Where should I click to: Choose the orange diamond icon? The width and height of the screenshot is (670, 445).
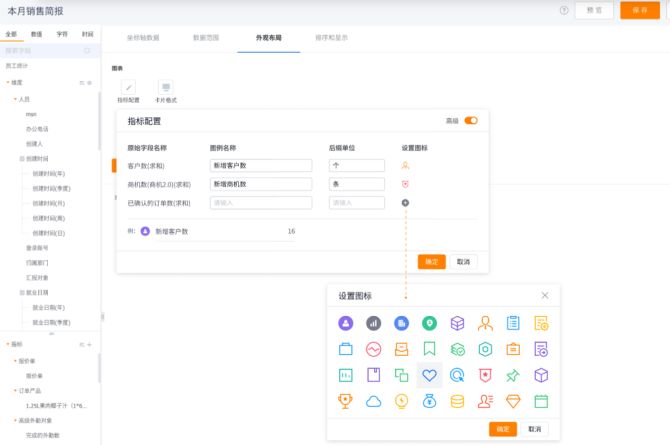click(x=513, y=401)
